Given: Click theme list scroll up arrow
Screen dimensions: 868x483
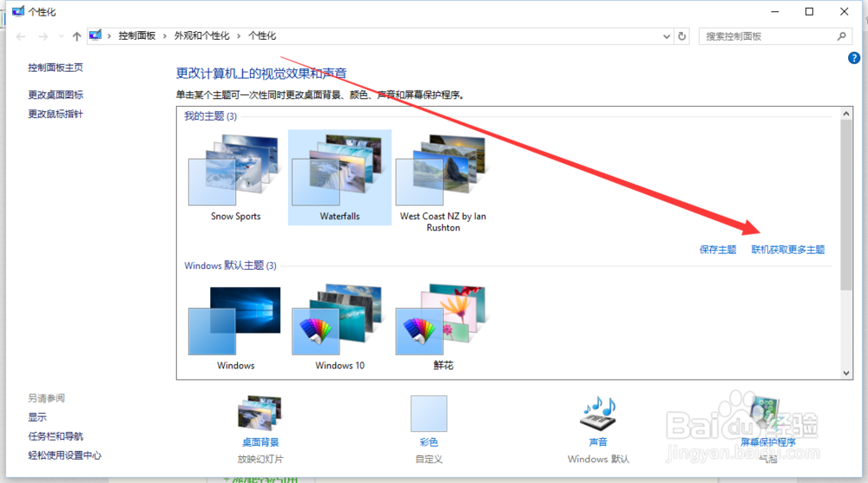Looking at the screenshot, I should [845, 114].
